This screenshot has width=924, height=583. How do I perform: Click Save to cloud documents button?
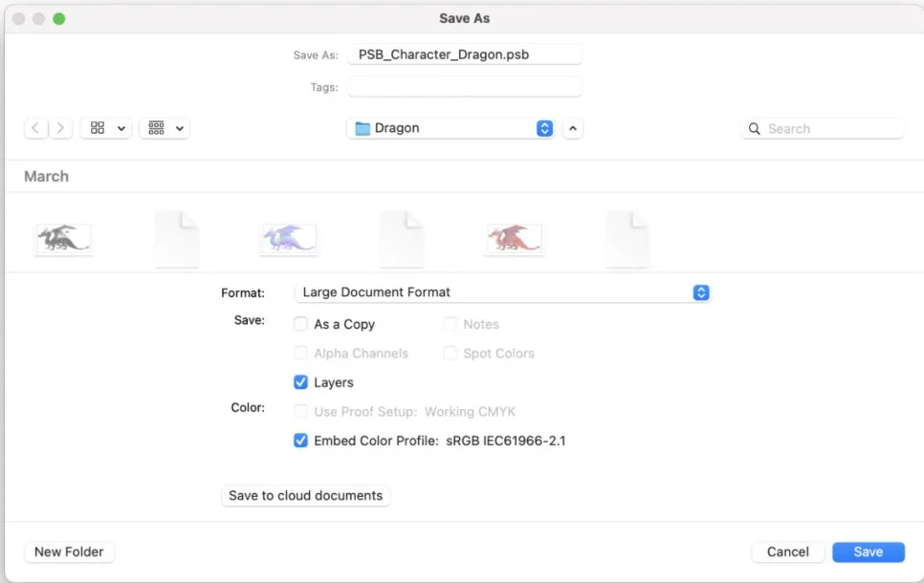(x=305, y=496)
